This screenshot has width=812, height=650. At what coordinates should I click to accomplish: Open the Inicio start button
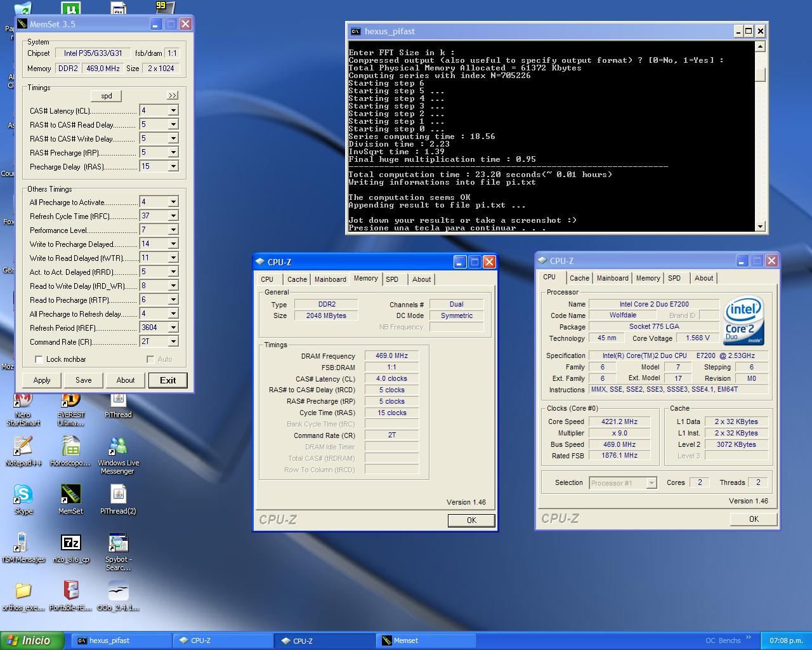(32, 640)
